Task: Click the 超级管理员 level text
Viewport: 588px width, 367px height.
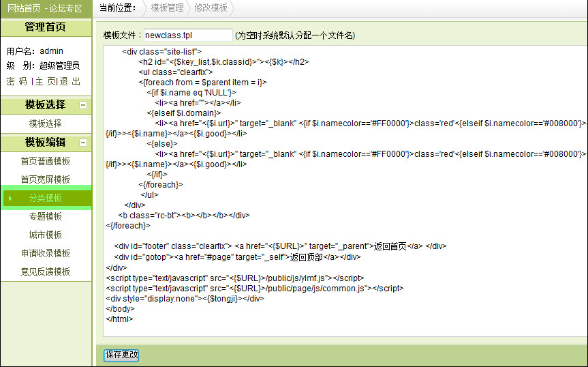Action: click(59, 65)
